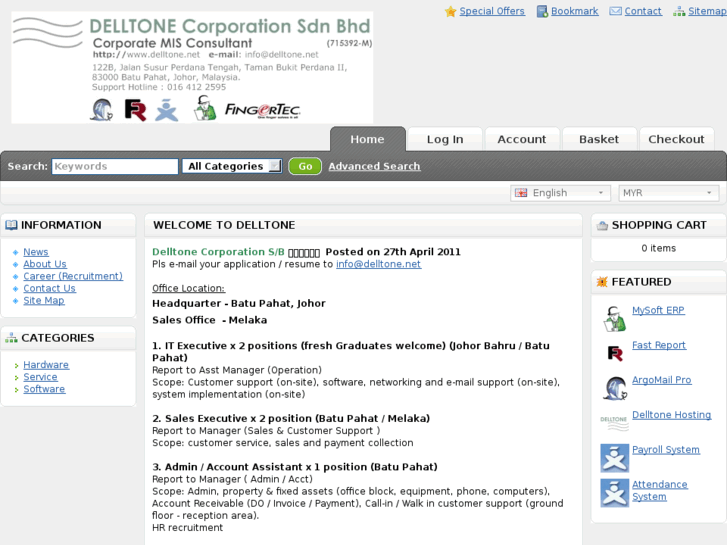The image size is (727, 545).
Task: Click the info@delltone.net email link
Action: (x=378, y=264)
